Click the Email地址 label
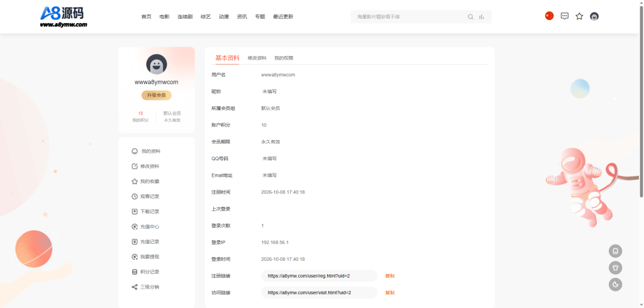 [x=222, y=175]
